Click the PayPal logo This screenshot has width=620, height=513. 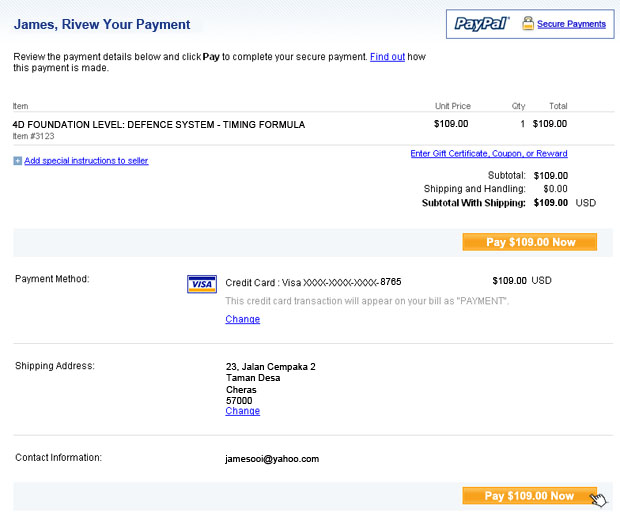482,24
